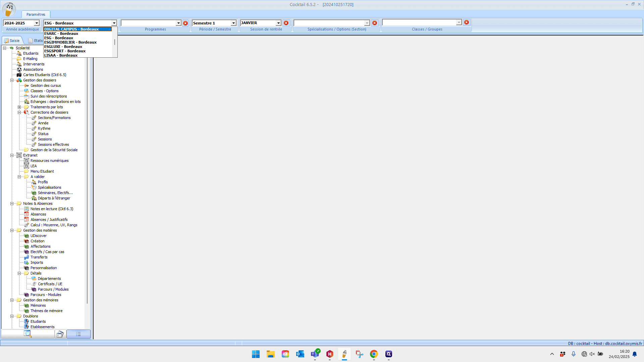Select LISAA - Bordeaux in list
This screenshot has width=644, height=362.
[77, 55]
